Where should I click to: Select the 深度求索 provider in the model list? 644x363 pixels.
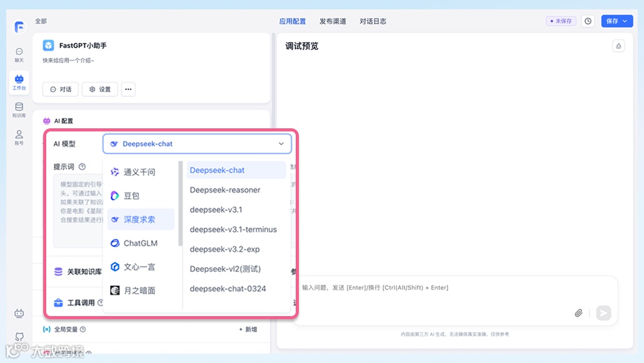141,220
